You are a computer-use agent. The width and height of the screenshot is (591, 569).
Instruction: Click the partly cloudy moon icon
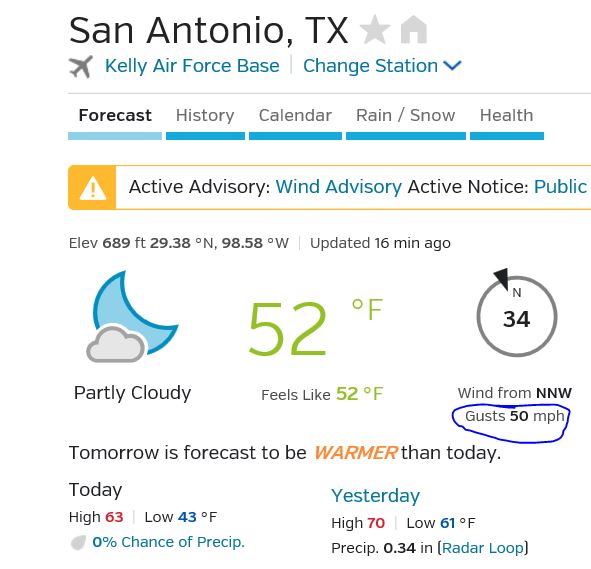coord(132,317)
